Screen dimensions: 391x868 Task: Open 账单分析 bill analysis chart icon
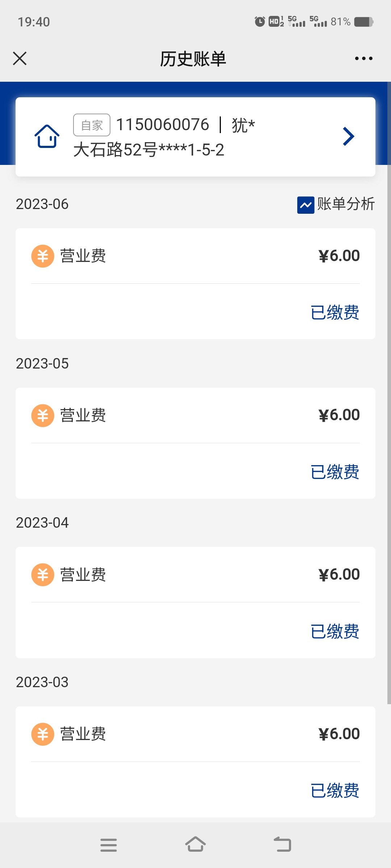pos(306,205)
